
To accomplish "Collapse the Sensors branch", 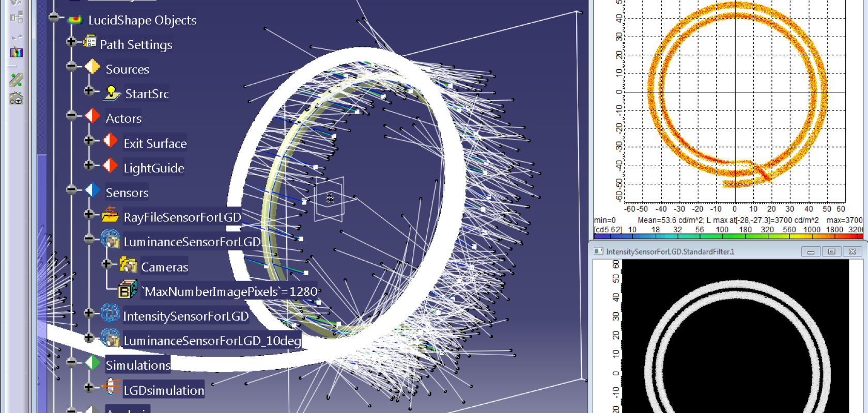I will click(71, 189).
